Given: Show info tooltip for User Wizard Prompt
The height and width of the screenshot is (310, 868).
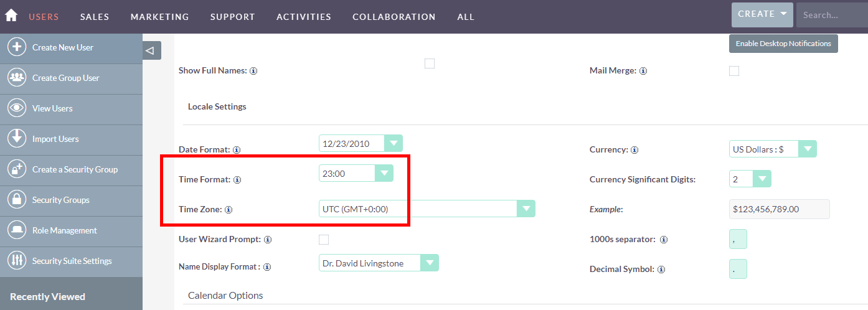Looking at the screenshot, I should click(x=268, y=240).
